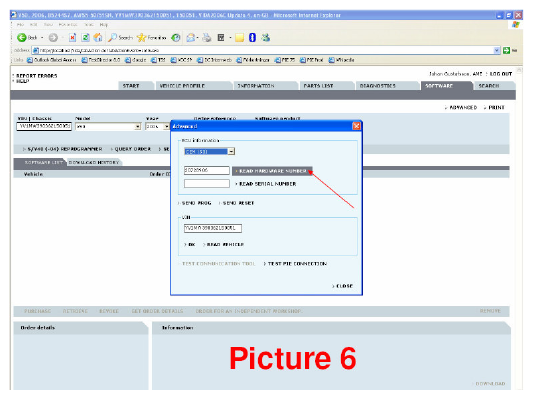Click SEND PROG in Advanced dialog
The image size is (533, 399).
pyautogui.click(x=195, y=203)
